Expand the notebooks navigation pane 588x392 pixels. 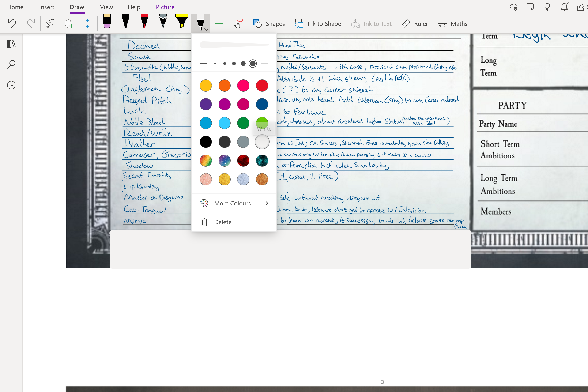click(x=11, y=44)
